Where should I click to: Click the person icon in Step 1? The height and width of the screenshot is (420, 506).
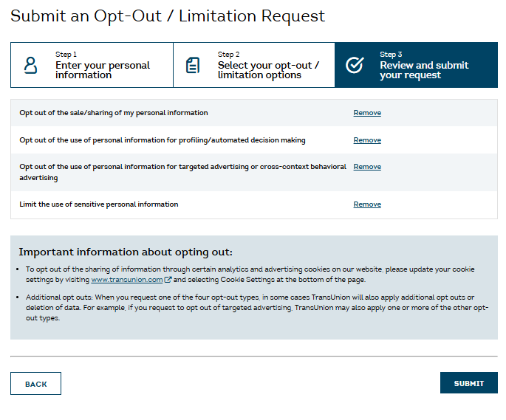(30, 65)
